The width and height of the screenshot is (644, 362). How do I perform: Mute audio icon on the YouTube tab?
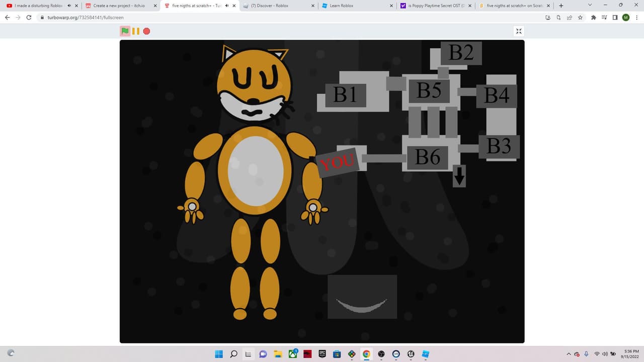point(69,6)
